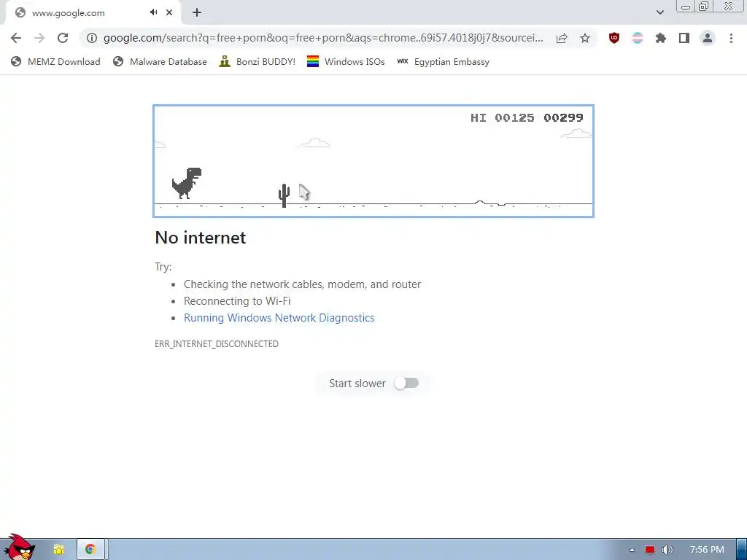Screen dimensions: 747x560
Task: Click Running Windows Network Diagnostics link
Action: tap(279, 318)
